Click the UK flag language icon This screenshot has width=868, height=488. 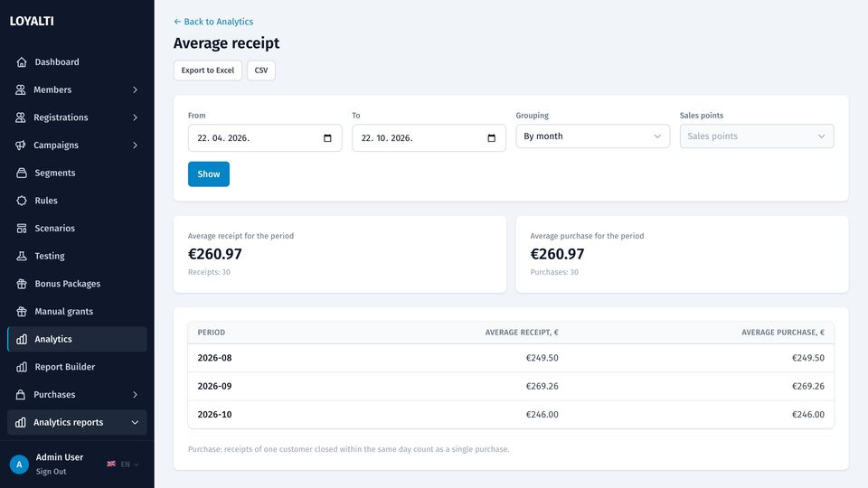pyautogui.click(x=111, y=464)
